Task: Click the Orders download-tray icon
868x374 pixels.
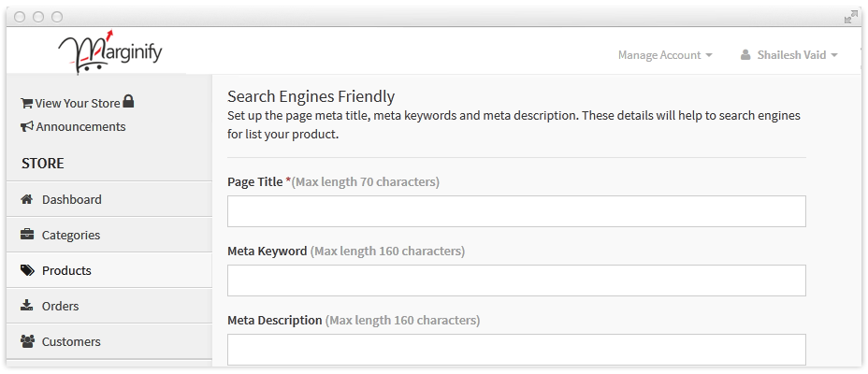Action: [26, 306]
